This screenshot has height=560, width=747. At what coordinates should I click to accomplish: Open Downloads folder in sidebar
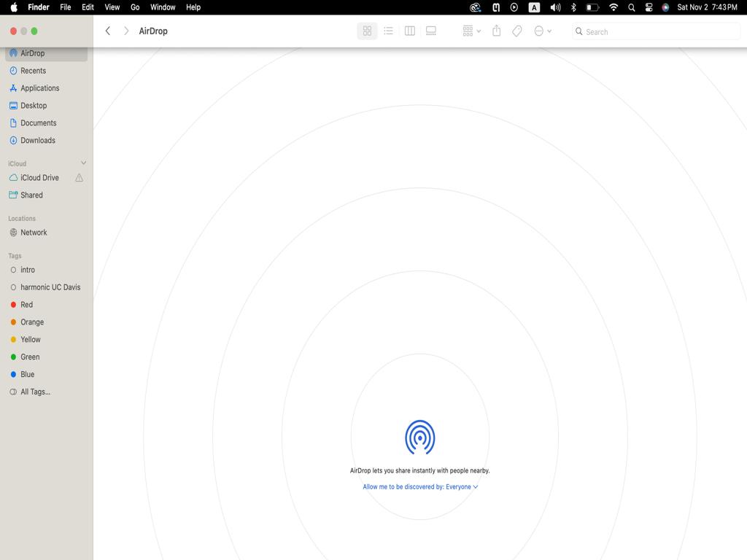point(37,141)
